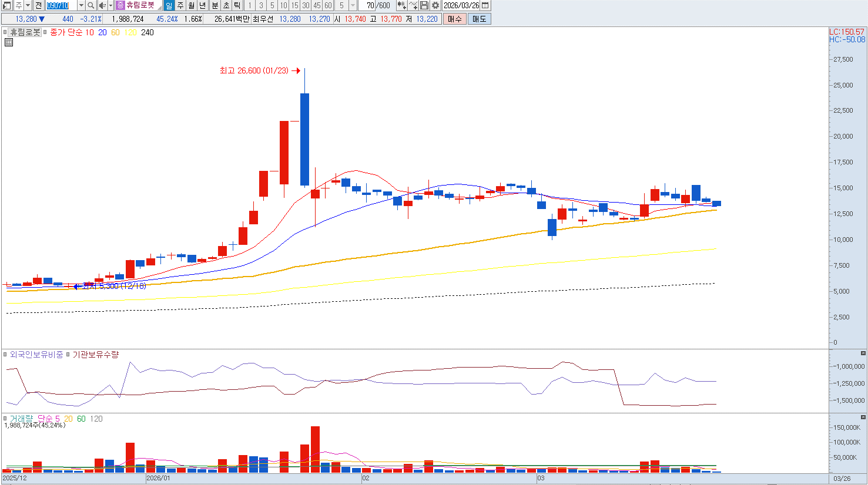Open the dropdown next to interval 5
This screenshot has height=485, width=868.
[x=353, y=5]
